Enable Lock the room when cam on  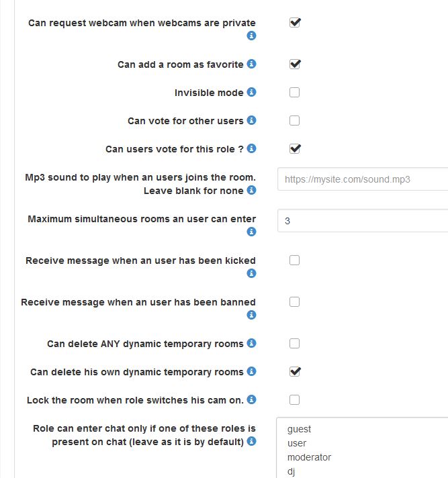point(294,400)
